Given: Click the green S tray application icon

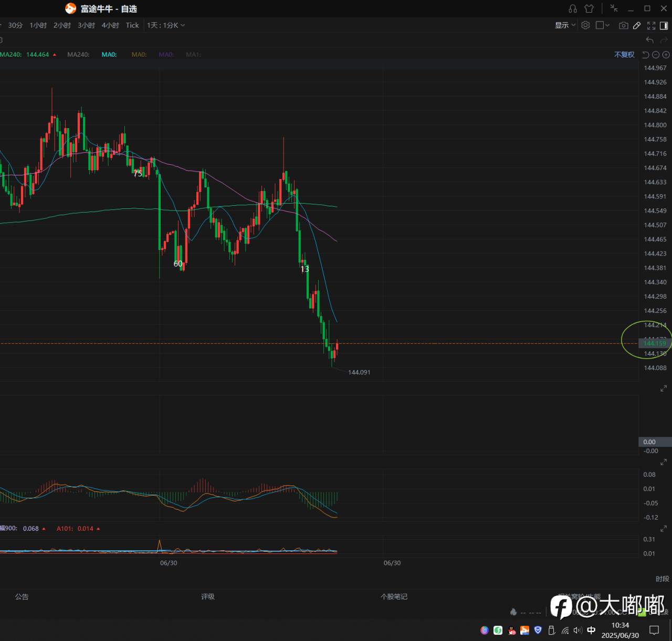Looking at the screenshot, I should (498, 630).
